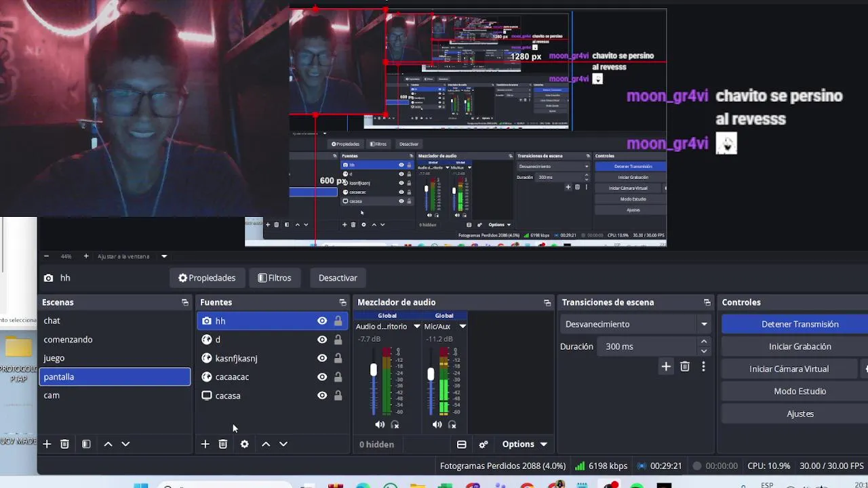Enable Modo Estudio
This screenshot has width=868, height=488.
[795, 391]
